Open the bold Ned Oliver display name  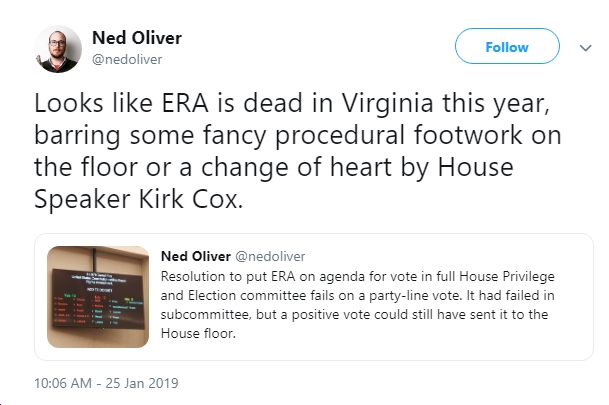(137, 38)
